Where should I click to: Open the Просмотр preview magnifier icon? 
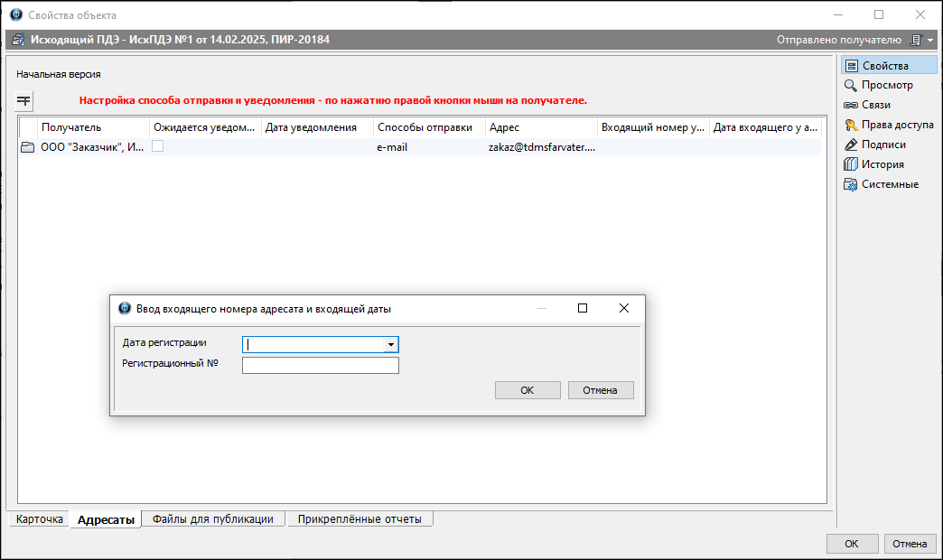[851, 85]
